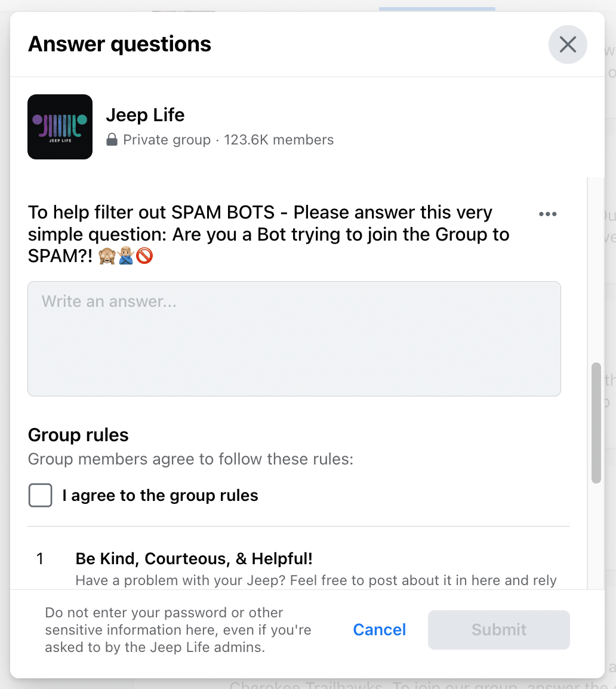Click the red prohibited sign emoji
Viewport: 616px width, 689px height.
[x=144, y=256]
